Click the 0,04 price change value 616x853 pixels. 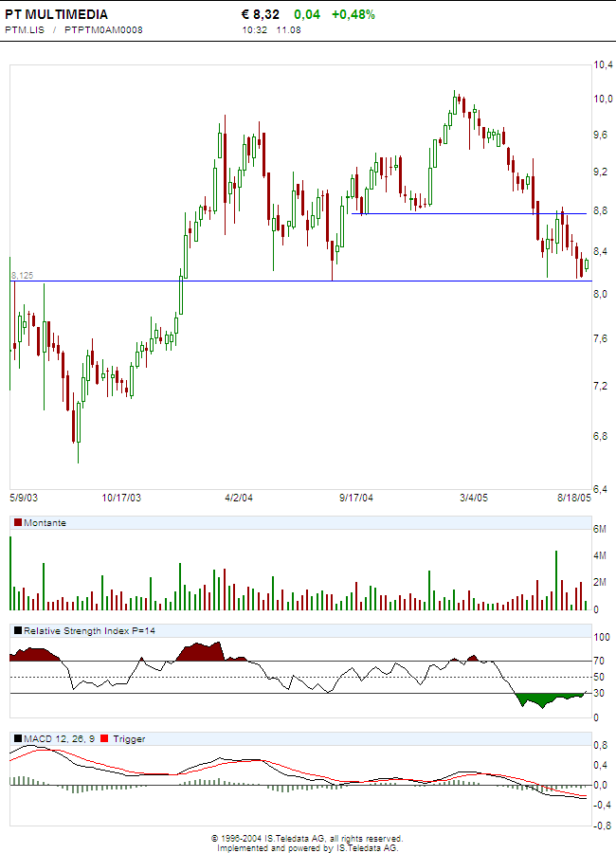(x=307, y=14)
